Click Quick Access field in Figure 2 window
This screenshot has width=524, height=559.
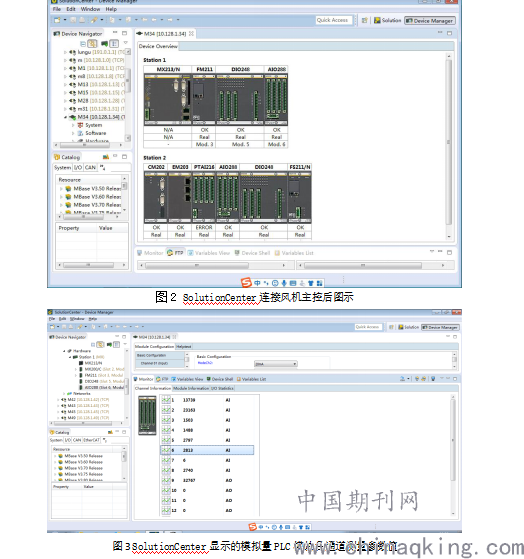point(334,20)
